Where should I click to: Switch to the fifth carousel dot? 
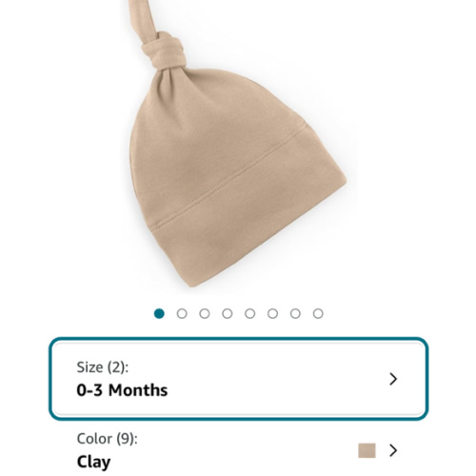tap(250, 313)
